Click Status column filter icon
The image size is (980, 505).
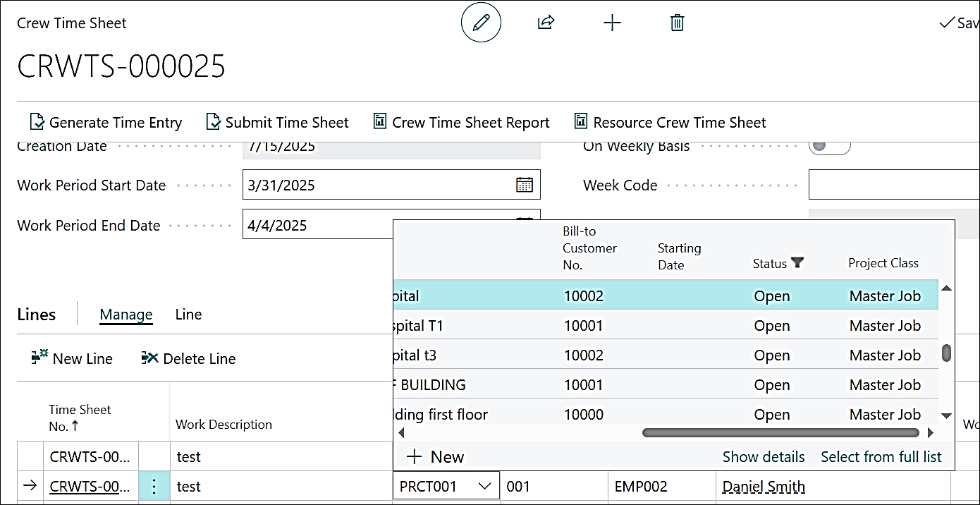tap(797, 263)
